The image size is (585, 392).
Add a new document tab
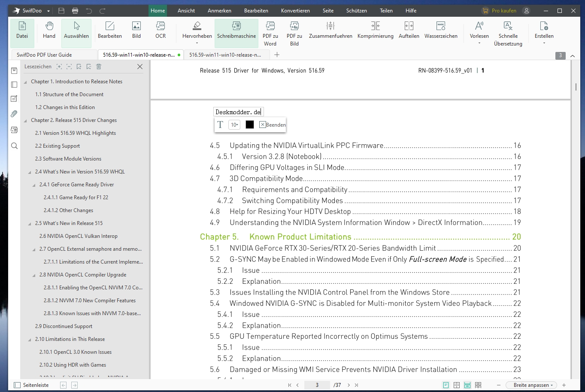pyautogui.click(x=277, y=55)
